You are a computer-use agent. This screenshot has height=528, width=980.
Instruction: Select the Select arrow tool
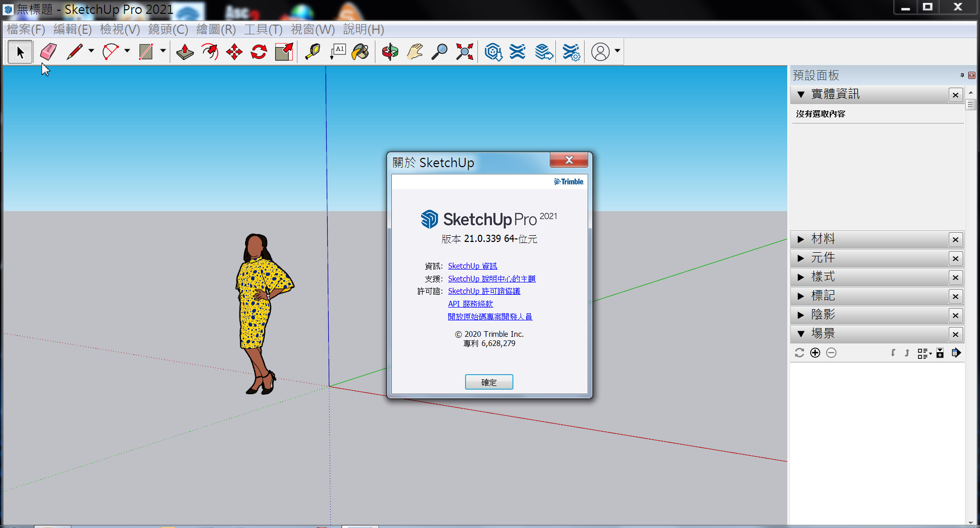pos(21,52)
